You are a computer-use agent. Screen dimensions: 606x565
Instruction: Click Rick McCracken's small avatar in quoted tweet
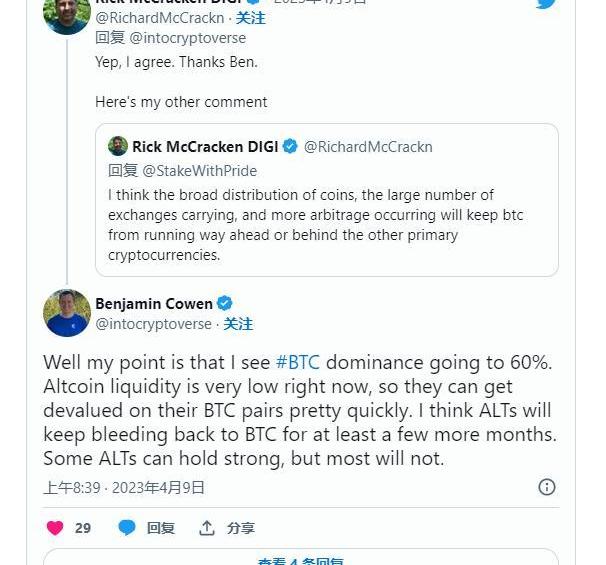pyautogui.click(x=118, y=146)
